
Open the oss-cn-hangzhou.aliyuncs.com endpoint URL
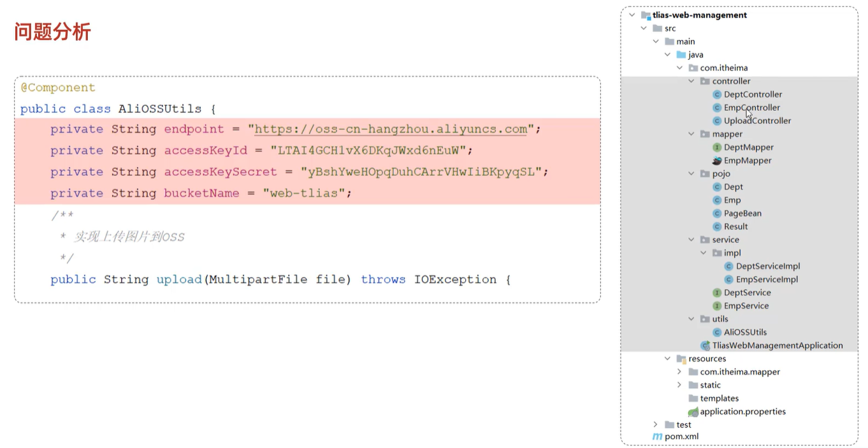tap(391, 129)
